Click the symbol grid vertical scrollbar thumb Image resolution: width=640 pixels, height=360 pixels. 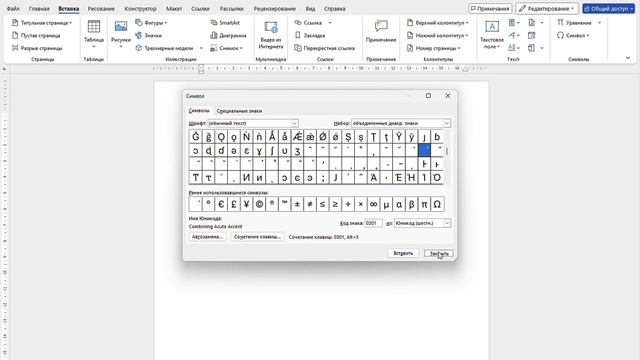click(447, 151)
